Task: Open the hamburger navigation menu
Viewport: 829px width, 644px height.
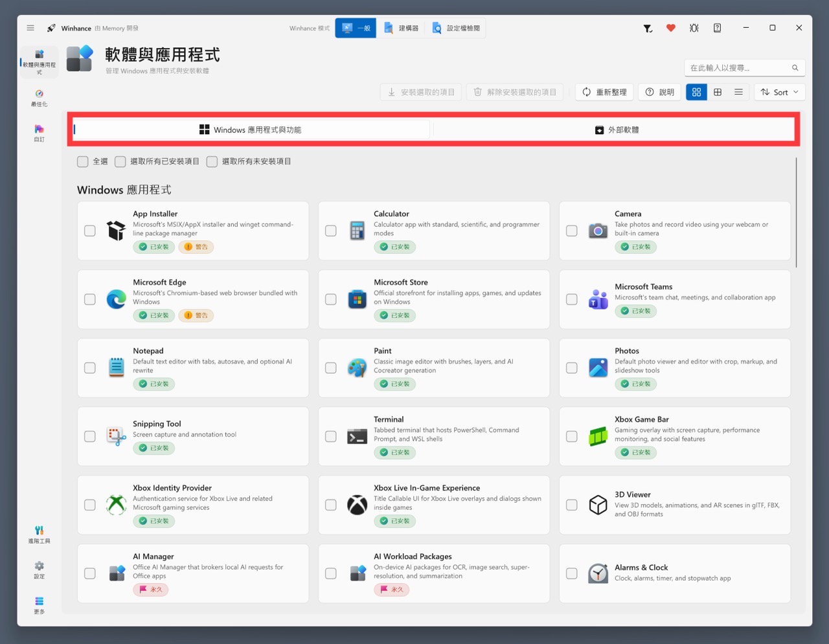Action: click(x=30, y=28)
